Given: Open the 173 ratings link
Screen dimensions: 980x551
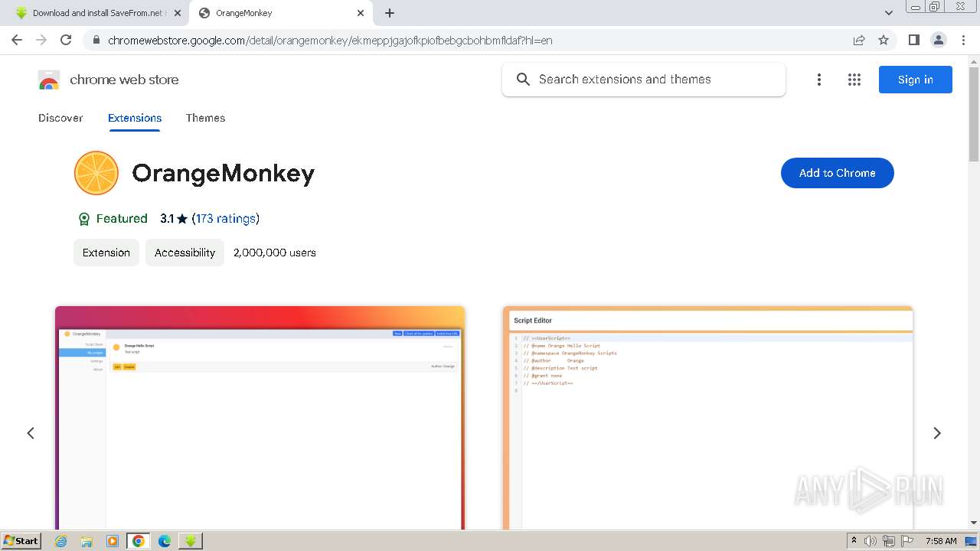Looking at the screenshot, I should coord(225,219).
